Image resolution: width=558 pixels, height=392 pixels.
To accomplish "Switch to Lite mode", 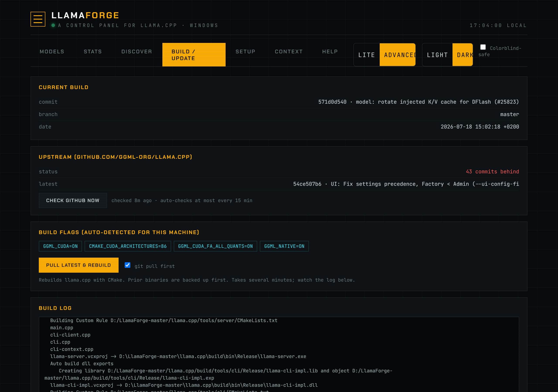I will coord(367,55).
